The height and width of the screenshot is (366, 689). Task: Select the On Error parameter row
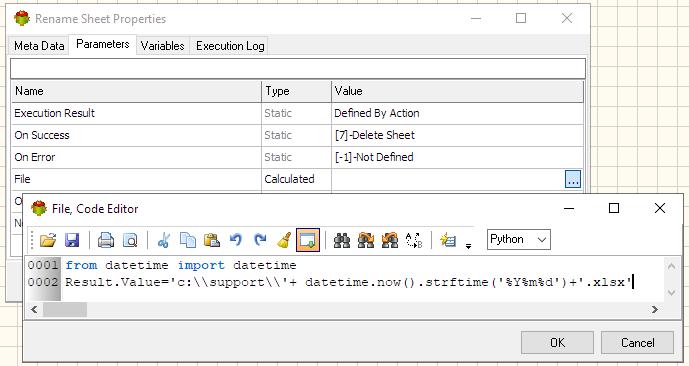point(297,157)
